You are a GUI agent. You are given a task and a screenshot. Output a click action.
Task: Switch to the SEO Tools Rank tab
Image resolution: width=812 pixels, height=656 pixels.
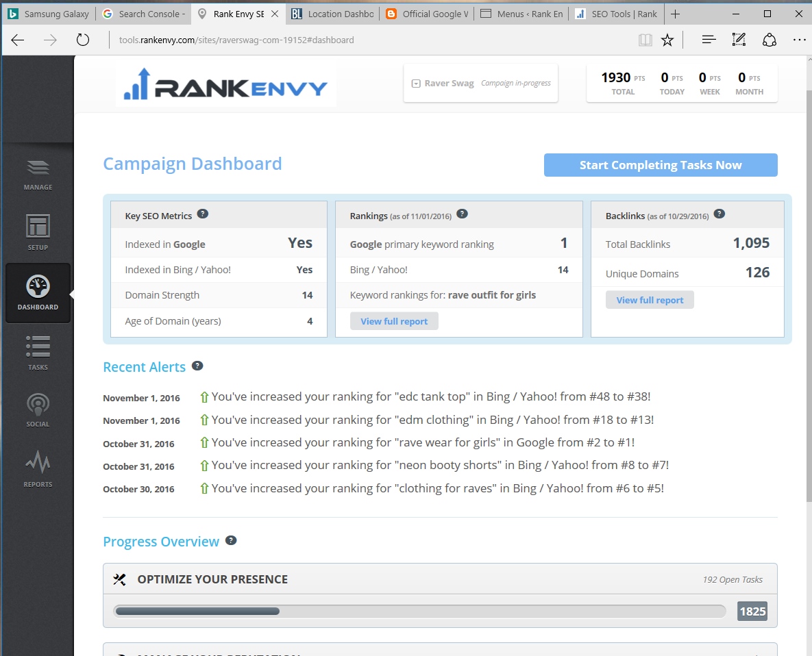pyautogui.click(x=616, y=14)
